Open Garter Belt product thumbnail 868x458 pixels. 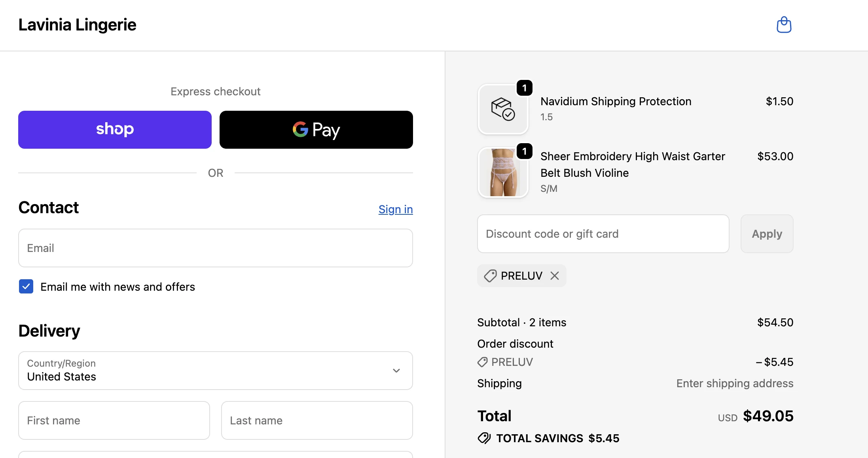(503, 172)
